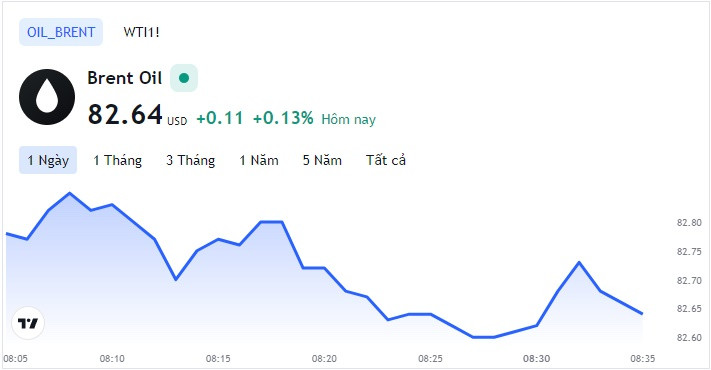Image resolution: width=711 pixels, height=370 pixels.
Task: Click the +0.13% percent change
Action: pos(283,118)
